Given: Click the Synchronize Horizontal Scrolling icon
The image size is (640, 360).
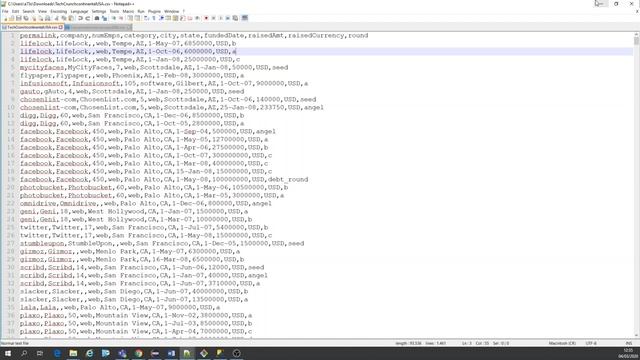Looking at the screenshot, I should point(137,18).
